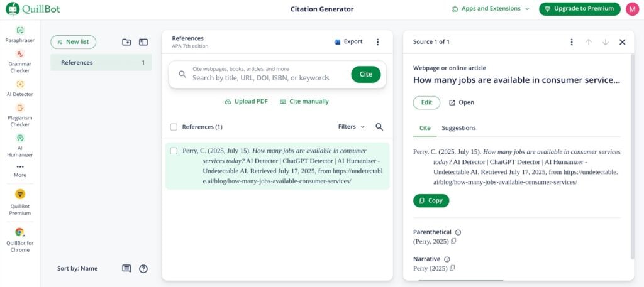Open the Paraphraser tool
This screenshot has width=644, height=287.
pyautogui.click(x=19, y=35)
